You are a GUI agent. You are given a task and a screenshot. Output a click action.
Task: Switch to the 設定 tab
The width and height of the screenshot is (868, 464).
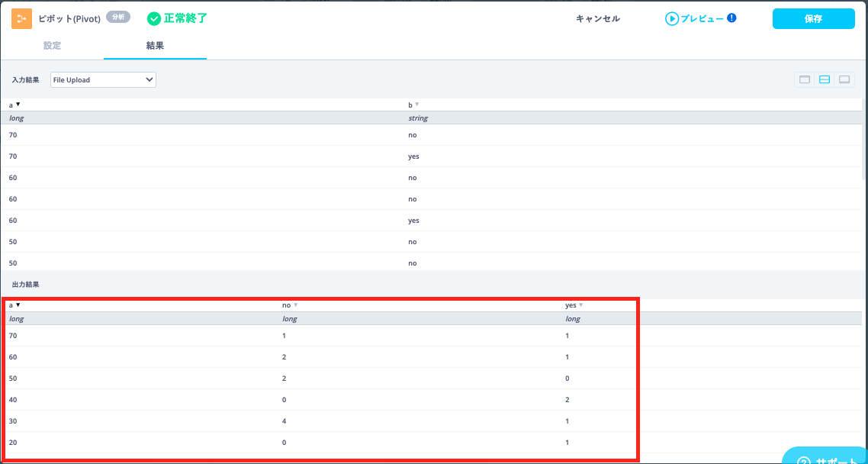click(52, 46)
